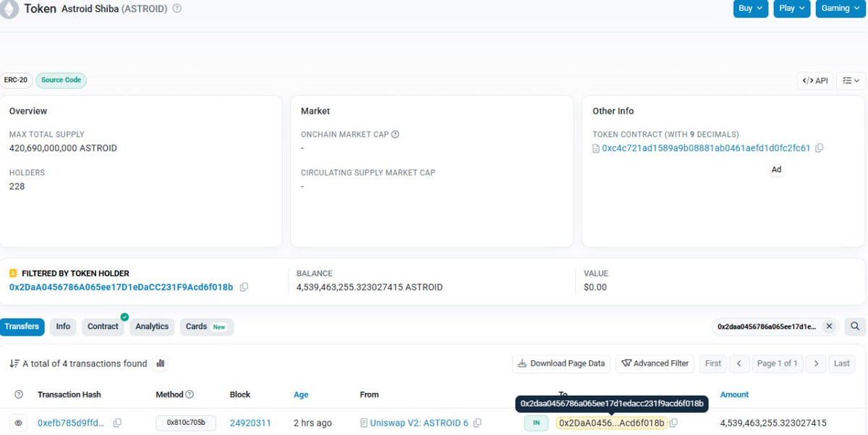Go to next page chevron

(816, 363)
